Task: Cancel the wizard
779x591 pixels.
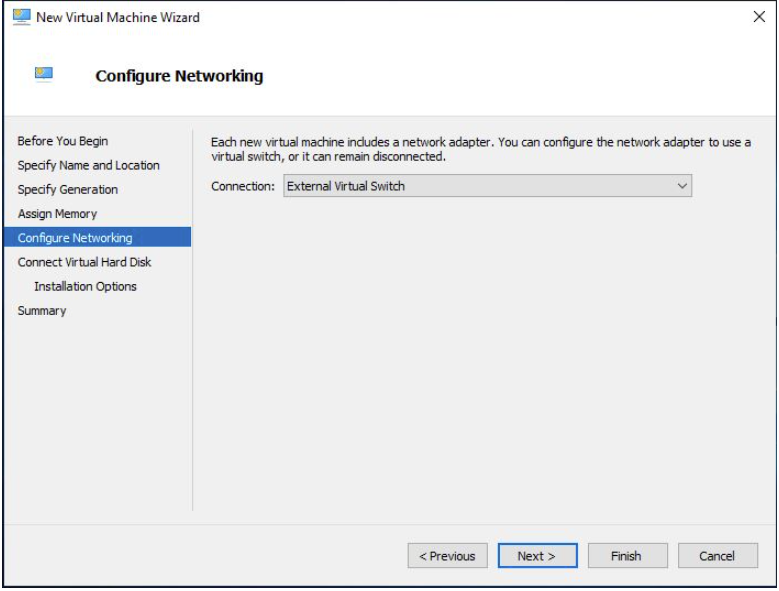Action: (x=717, y=556)
